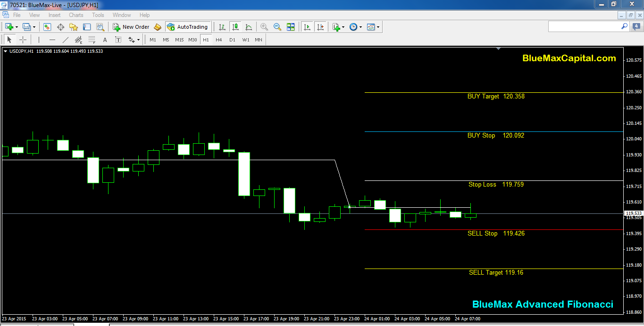Click the triangle beside USDJPY,H1 label

coord(6,51)
